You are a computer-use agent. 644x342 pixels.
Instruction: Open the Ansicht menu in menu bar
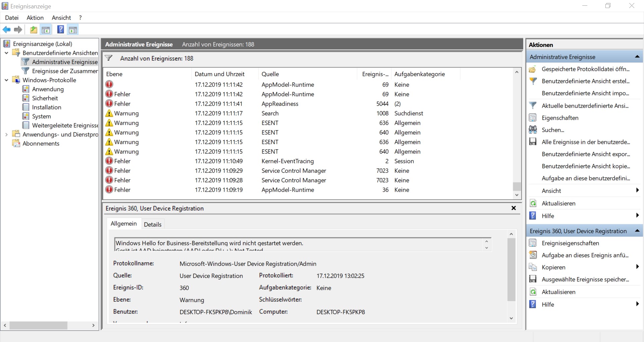[x=61, y=18]
